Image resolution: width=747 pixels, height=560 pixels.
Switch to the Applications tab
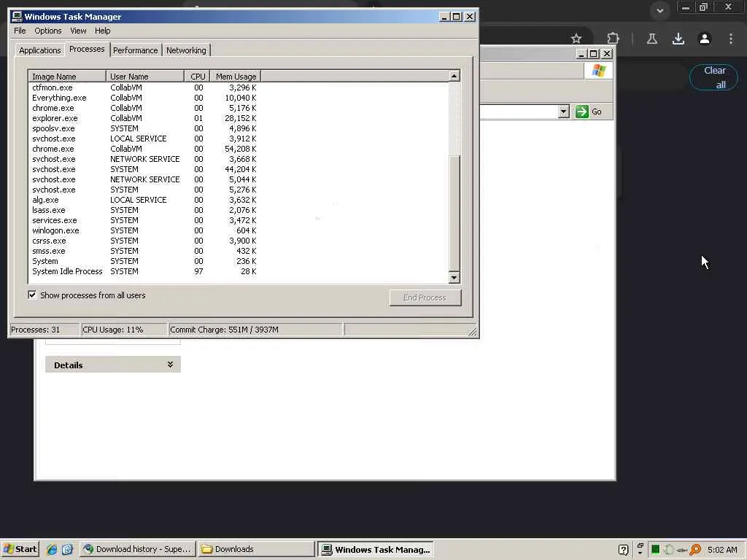pos(40,50)
